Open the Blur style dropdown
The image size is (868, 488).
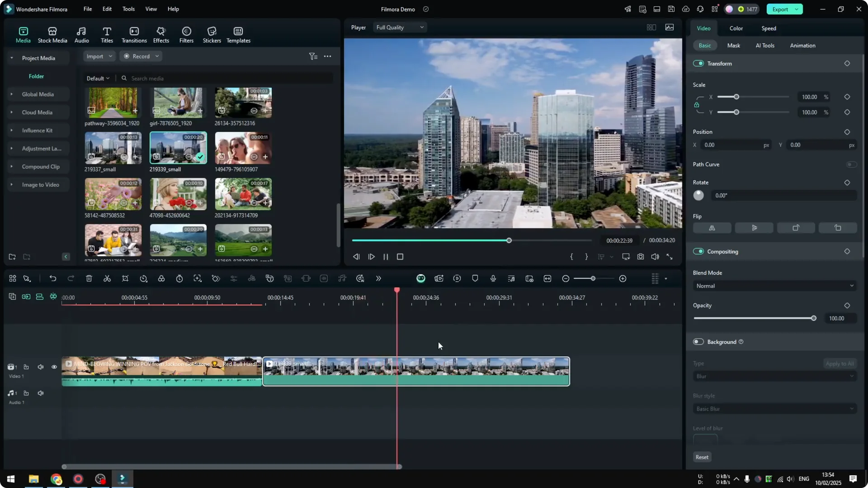click(774, 408)
